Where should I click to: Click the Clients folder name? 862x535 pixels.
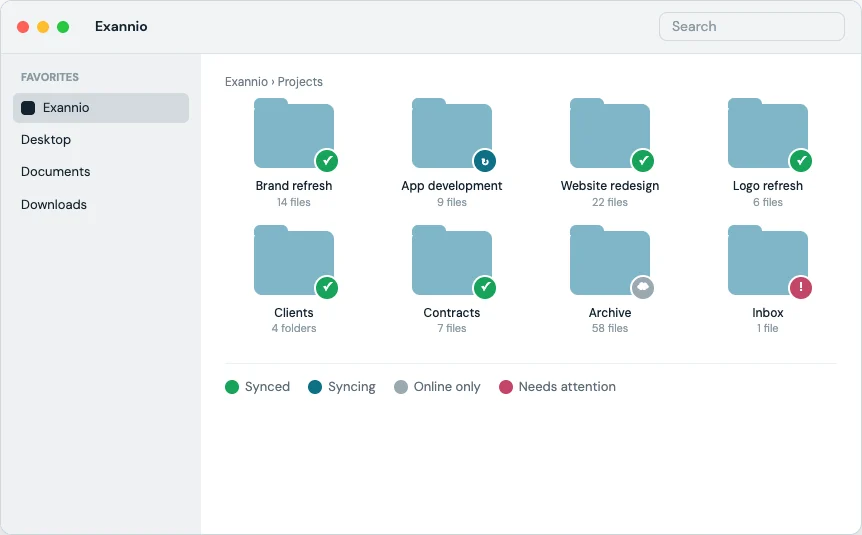click(x=294, y=313)
